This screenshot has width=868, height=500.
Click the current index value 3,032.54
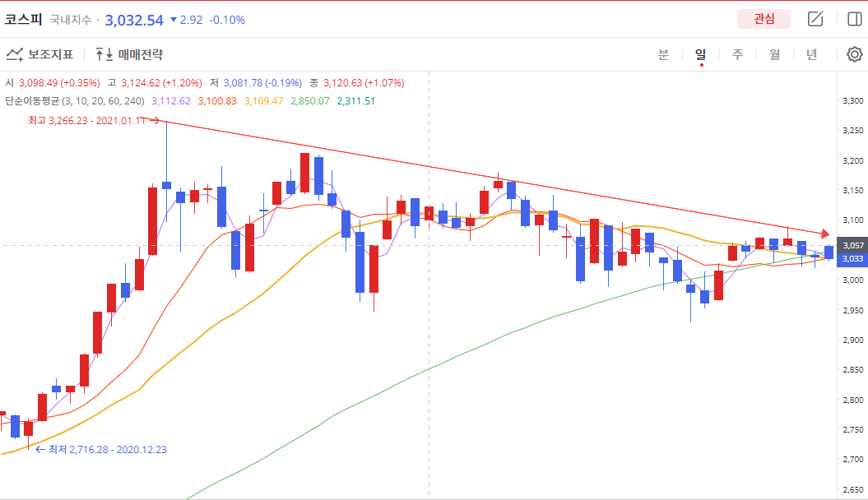point(134,21)
